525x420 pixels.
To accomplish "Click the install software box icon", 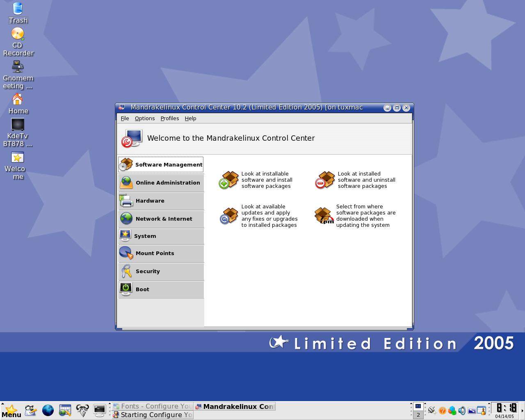I will tap(229, 180).
